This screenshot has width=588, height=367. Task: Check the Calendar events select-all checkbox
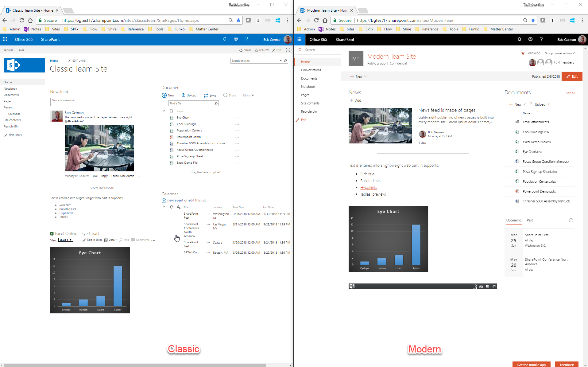(x=164, y=207)
